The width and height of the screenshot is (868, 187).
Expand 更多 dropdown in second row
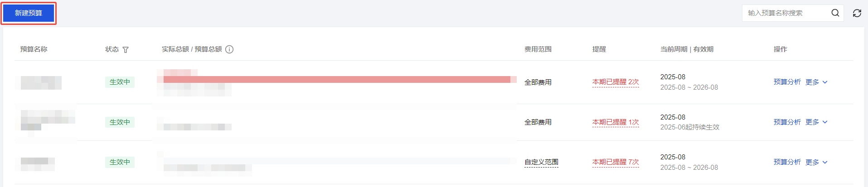(x=816, y=122)
